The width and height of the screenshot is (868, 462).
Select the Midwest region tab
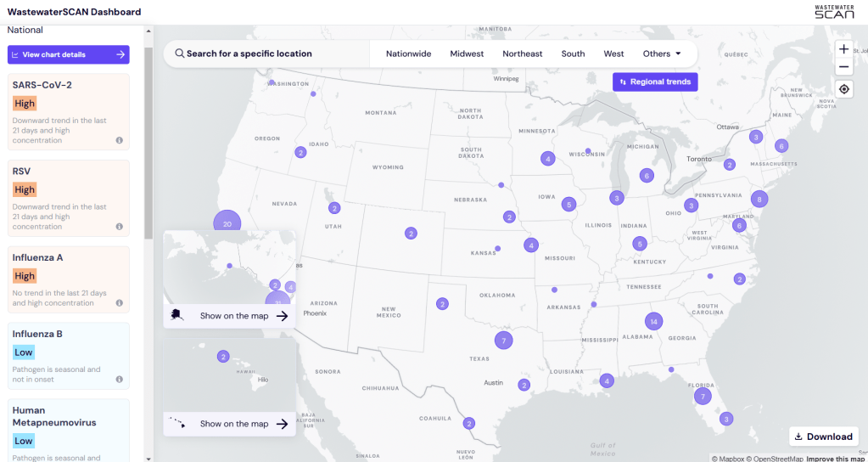click(x=467, y=54)
